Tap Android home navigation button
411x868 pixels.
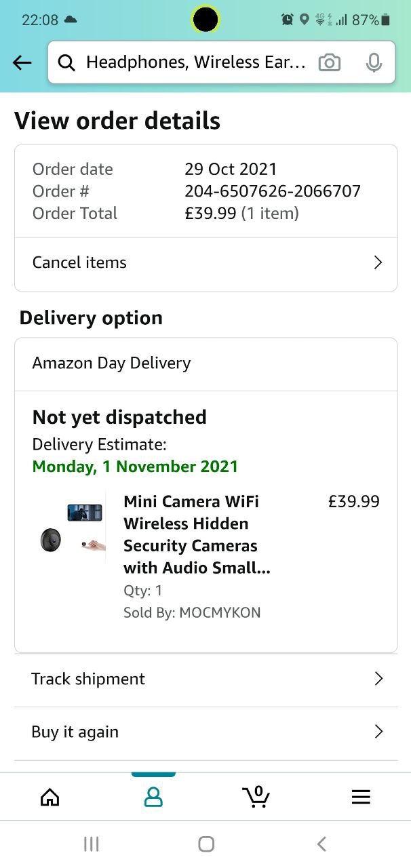click(x=206, y=844)
